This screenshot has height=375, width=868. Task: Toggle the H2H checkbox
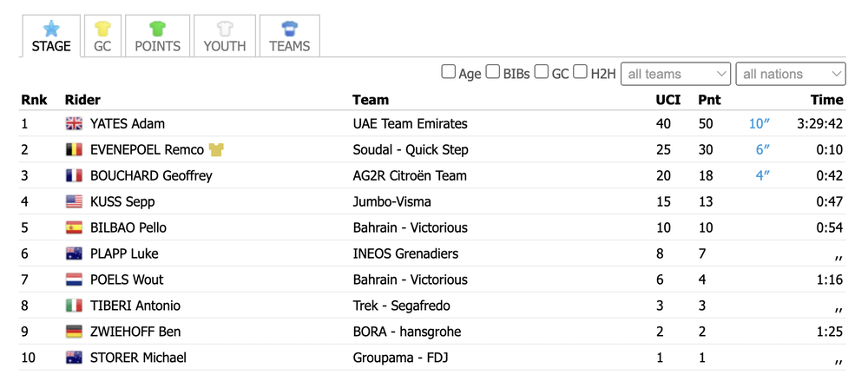(580, 72)
